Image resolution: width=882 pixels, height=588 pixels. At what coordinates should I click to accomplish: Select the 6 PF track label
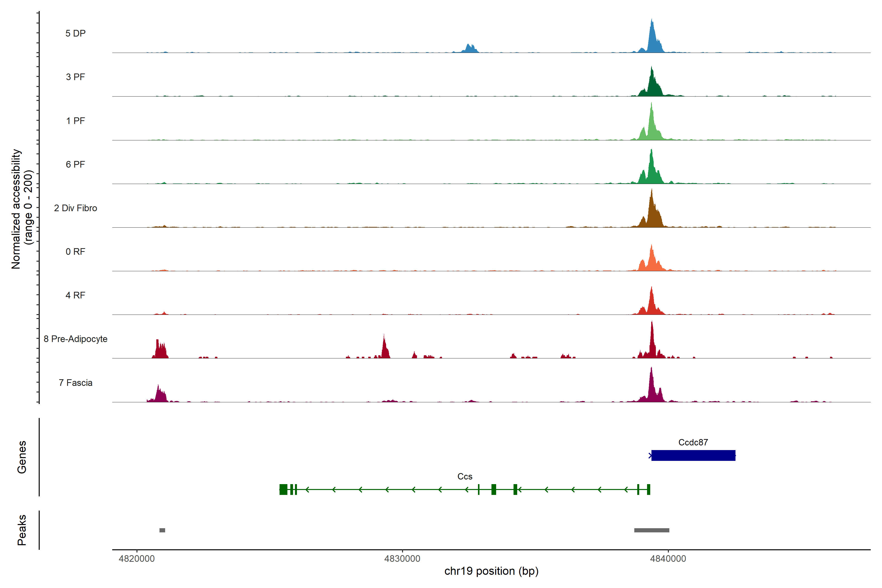pyautogui.click(x=75, y=164)
